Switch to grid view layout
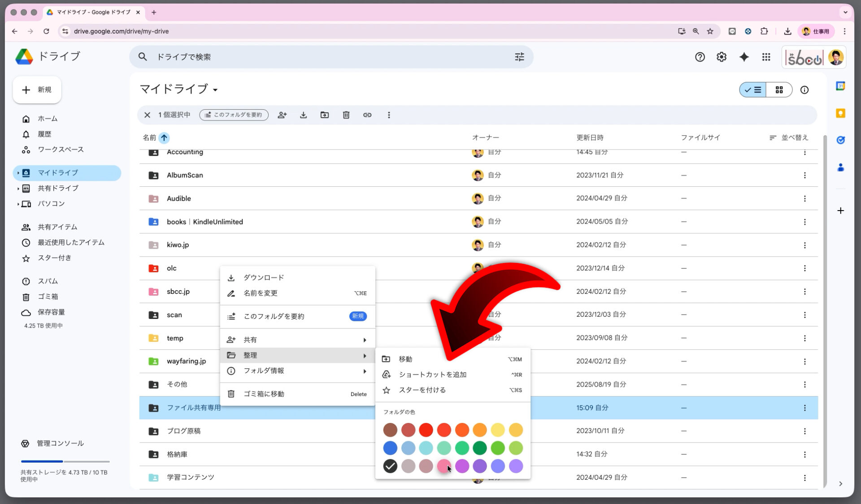This screenshot has height=504, width=861. pos(780,90)
